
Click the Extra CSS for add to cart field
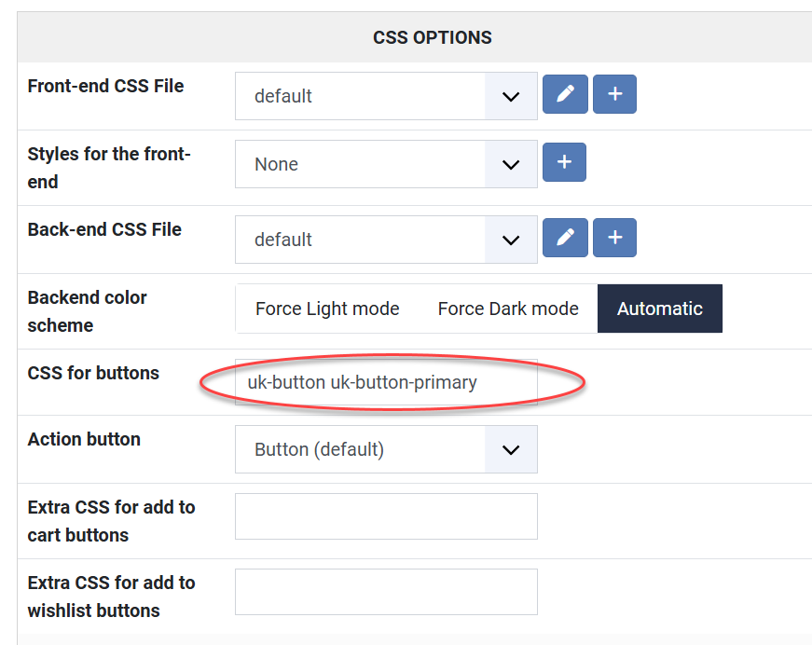386,516
